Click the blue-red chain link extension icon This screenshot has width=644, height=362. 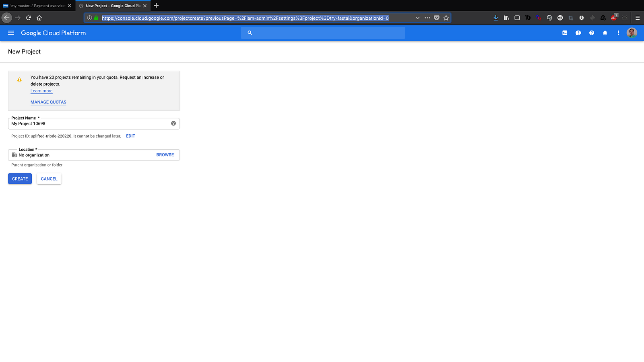[539, 18]
